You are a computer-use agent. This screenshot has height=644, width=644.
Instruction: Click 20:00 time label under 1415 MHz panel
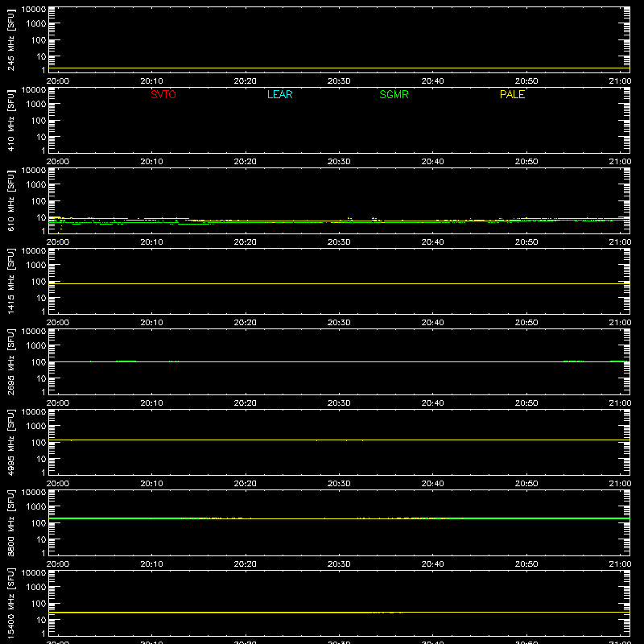57,323
